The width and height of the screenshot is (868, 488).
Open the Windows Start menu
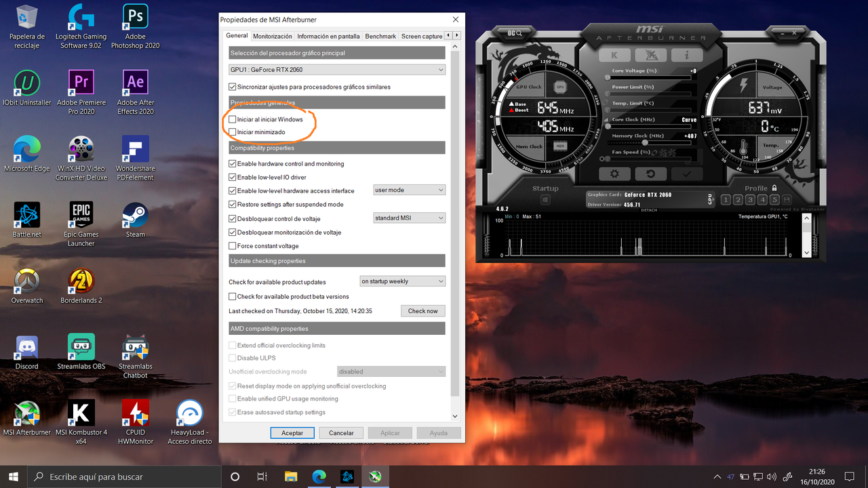[x=14, y=476]
